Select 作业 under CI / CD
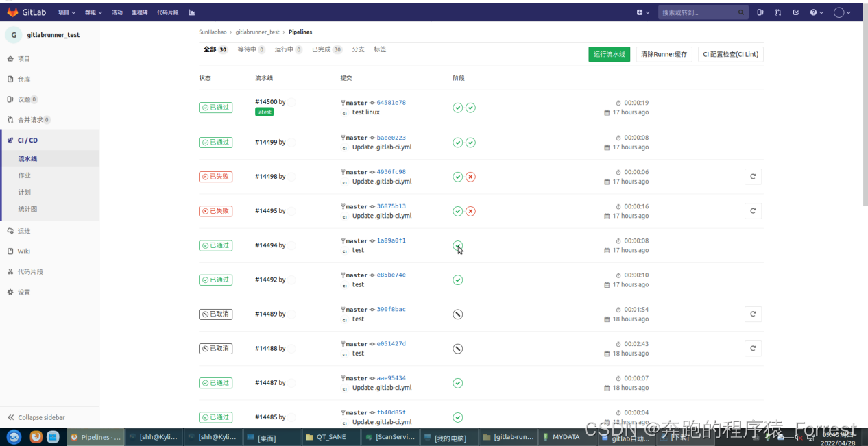Screen dimensions: 868x446 coord(24,175)
